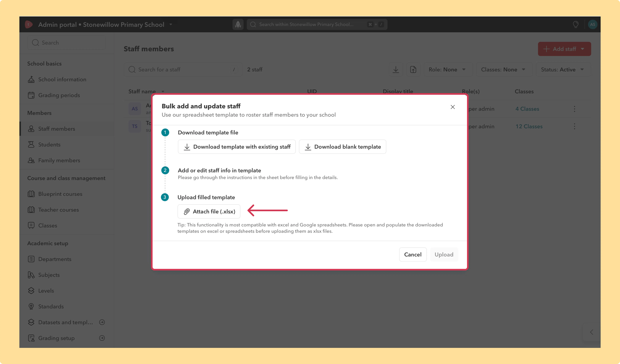Open Datasets and templates arrow icon
This screenshot has width=620, height=364.
click(x=102, y=322)
